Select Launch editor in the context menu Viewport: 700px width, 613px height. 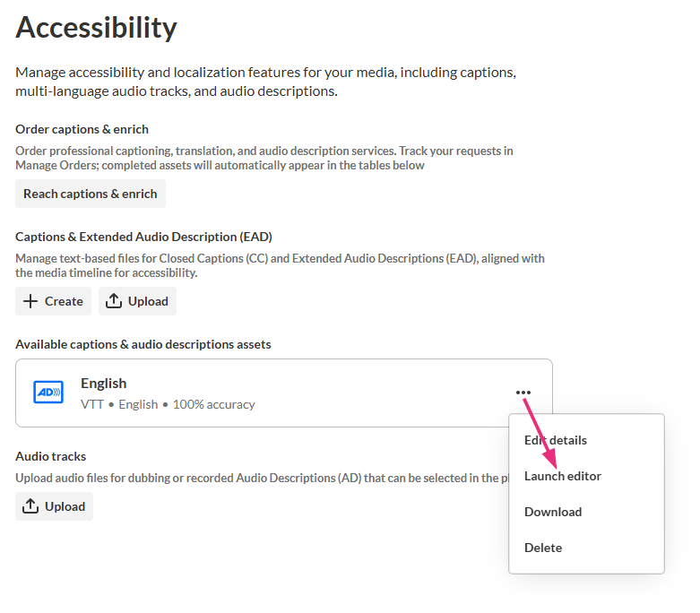[563, 476]
